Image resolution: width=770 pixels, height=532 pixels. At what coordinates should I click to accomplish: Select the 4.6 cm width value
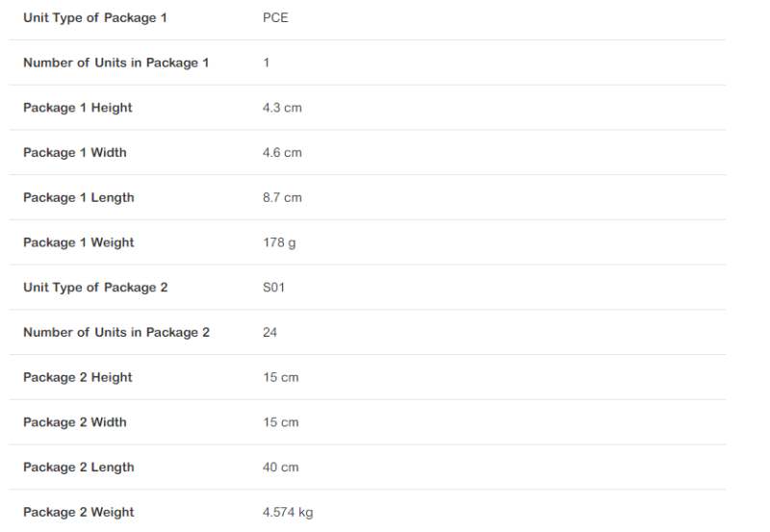pyautogui.click(x=282, y=153)
